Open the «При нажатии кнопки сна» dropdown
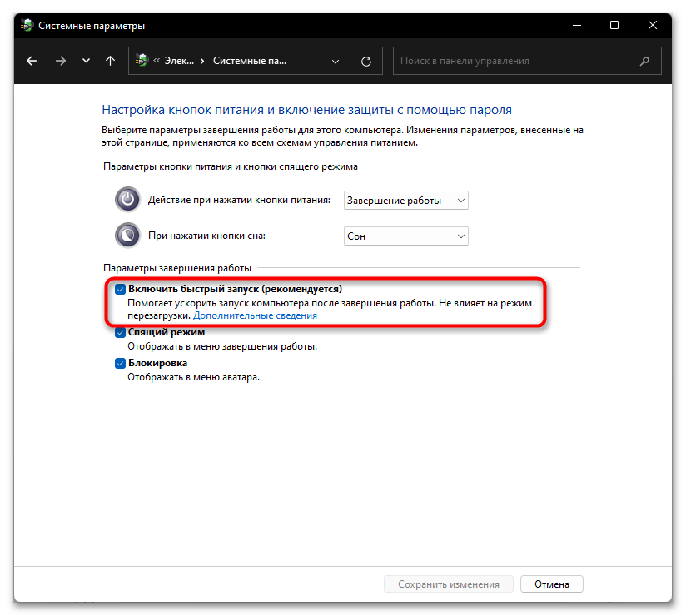The image size is (686, 616). click(x=405, y=236)
